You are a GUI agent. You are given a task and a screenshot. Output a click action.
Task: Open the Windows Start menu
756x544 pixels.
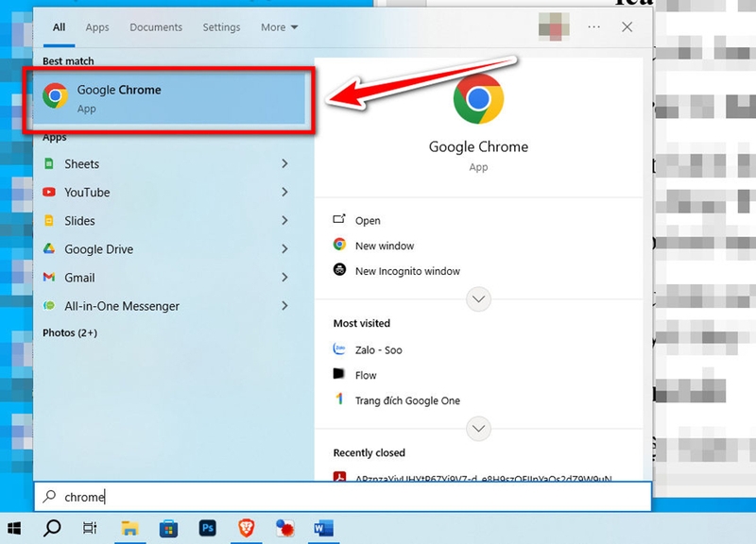(x=14, y=528)
